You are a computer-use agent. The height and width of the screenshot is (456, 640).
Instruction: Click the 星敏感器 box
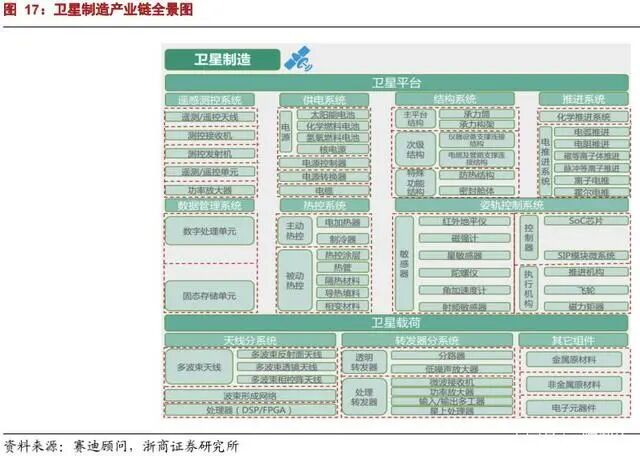pos(465,256)
